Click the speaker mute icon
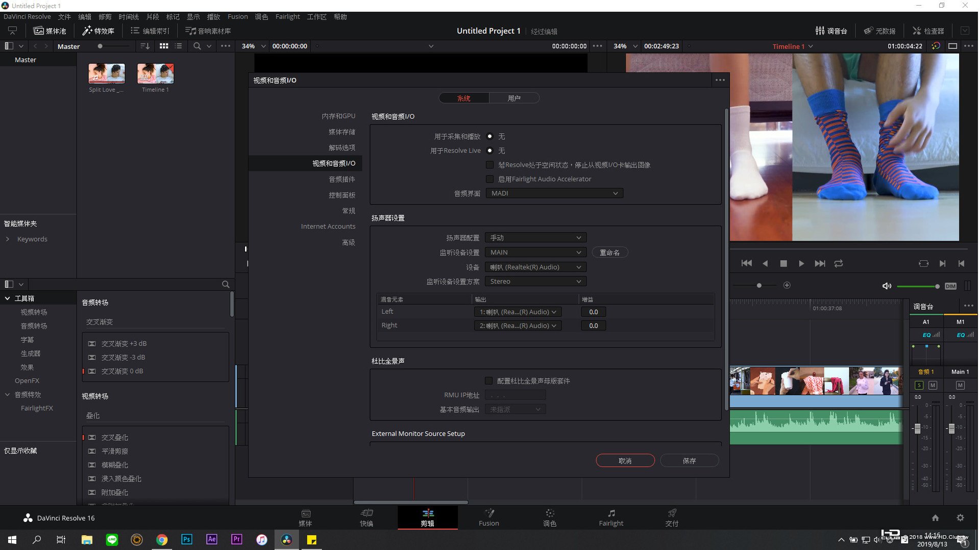The height and width of the screenshot is (550, 980). (x=887, y=286)
